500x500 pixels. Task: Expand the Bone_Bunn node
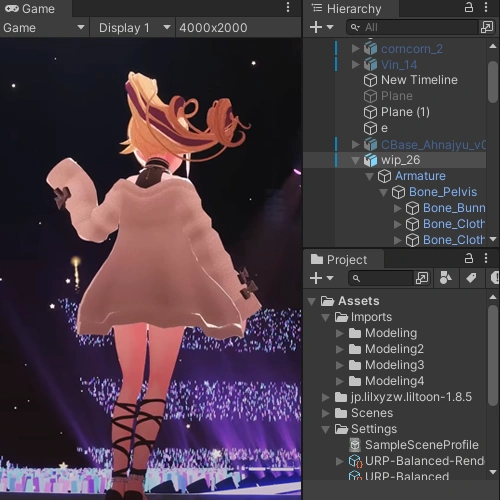point(397,208)
